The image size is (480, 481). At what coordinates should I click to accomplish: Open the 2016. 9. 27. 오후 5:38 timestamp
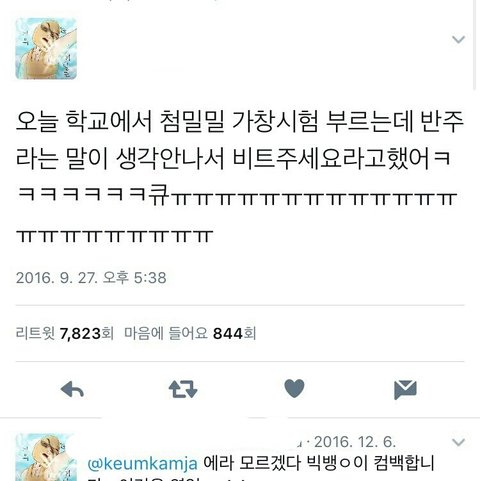[x=91, y=278]
